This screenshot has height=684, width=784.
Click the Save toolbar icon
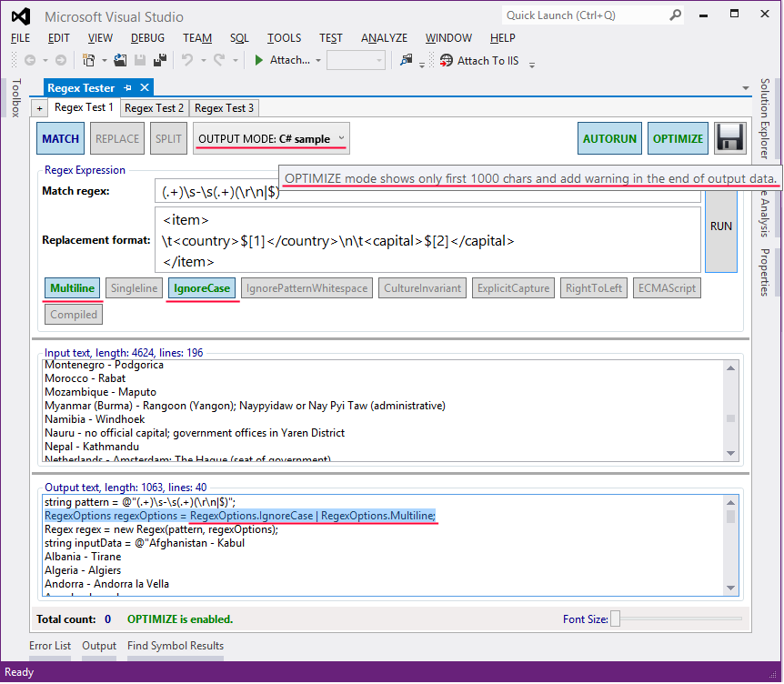140,61
